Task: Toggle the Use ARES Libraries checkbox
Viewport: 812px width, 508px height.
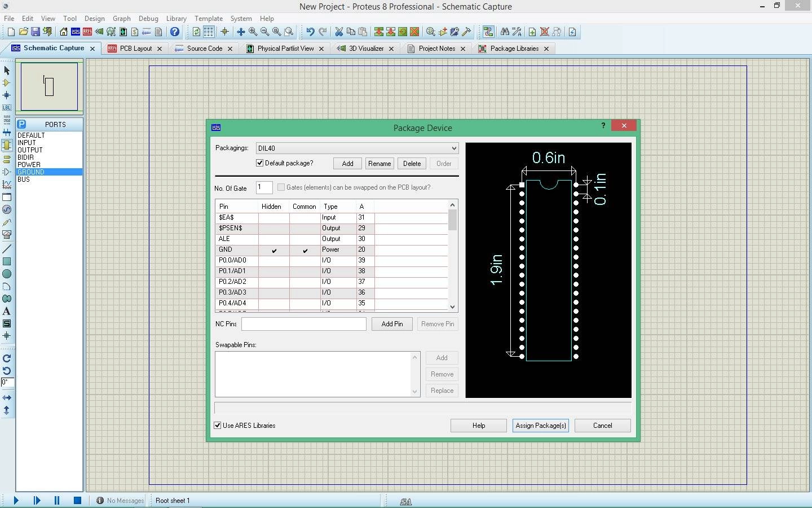Action: (x=218, y=426)
